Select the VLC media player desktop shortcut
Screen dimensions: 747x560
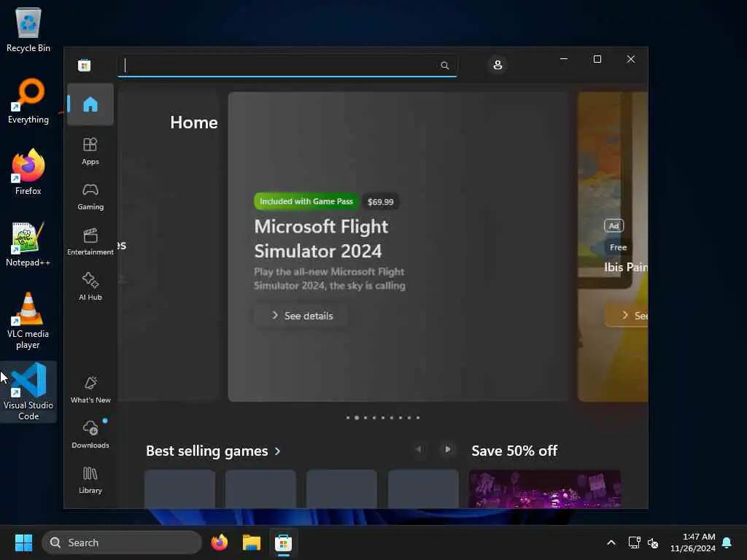click(x=28, y=321)
